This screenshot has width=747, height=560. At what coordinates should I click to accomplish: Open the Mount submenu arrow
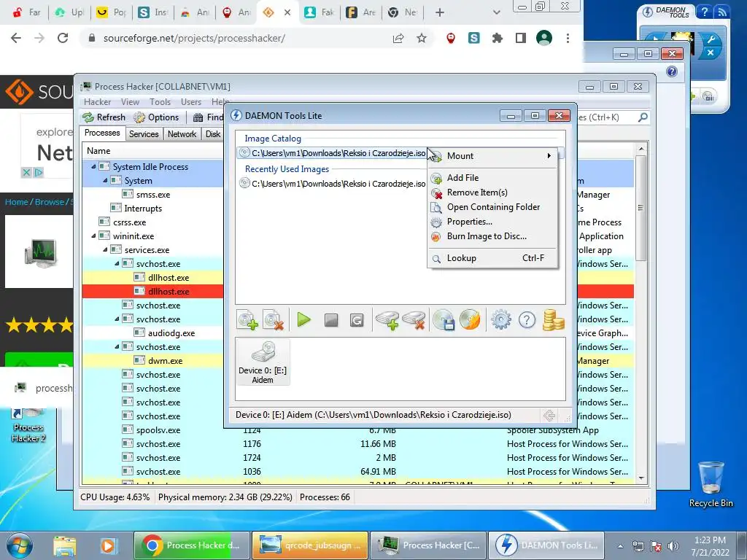point(549,156)
